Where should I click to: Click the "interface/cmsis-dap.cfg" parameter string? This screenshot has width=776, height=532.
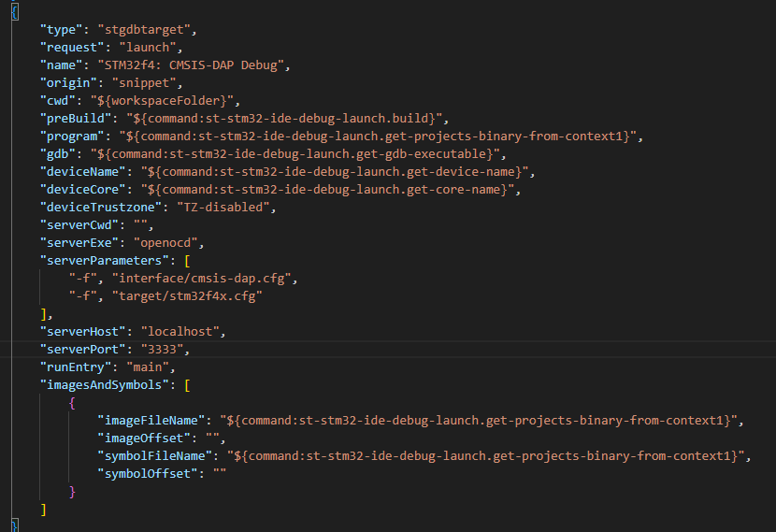(199, 278)
